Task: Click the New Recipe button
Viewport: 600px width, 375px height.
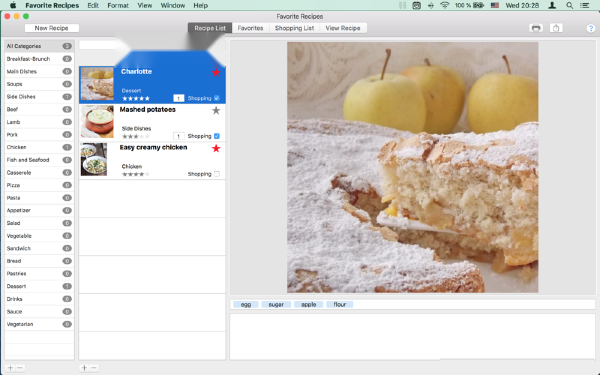Action: tap(52, 28)
